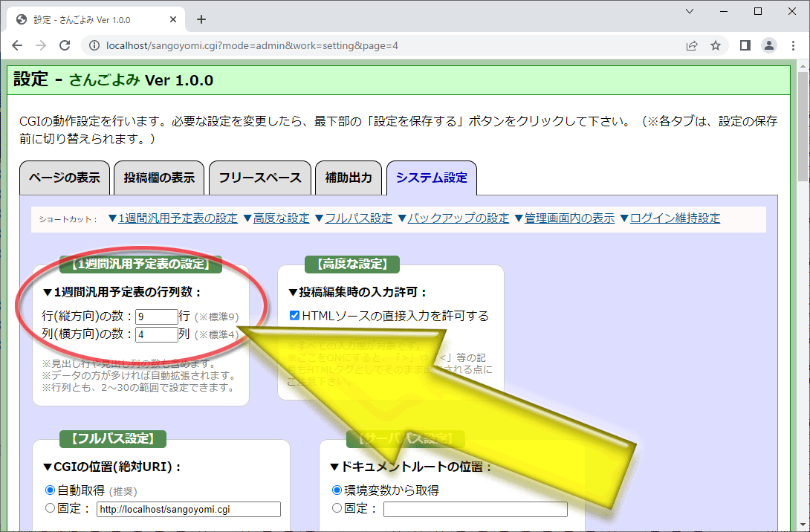Switch to the ページの表示 tab
Screen dimensions: 810x532
[x=65, y=178]
